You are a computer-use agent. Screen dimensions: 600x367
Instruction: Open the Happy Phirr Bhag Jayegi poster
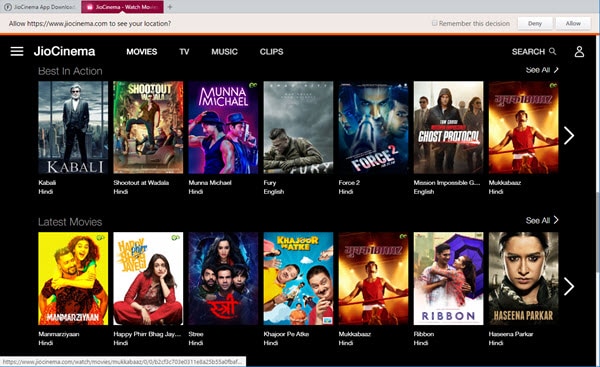click(x=148, y=279)
